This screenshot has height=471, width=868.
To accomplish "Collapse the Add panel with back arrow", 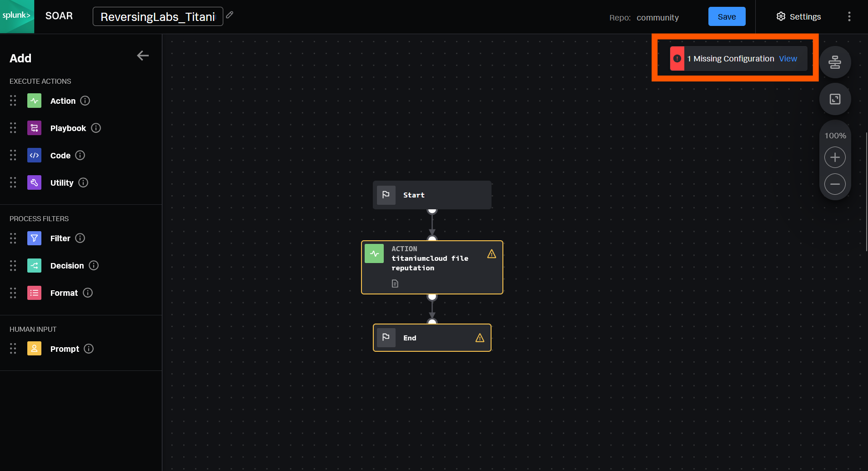I will [143, 56].
